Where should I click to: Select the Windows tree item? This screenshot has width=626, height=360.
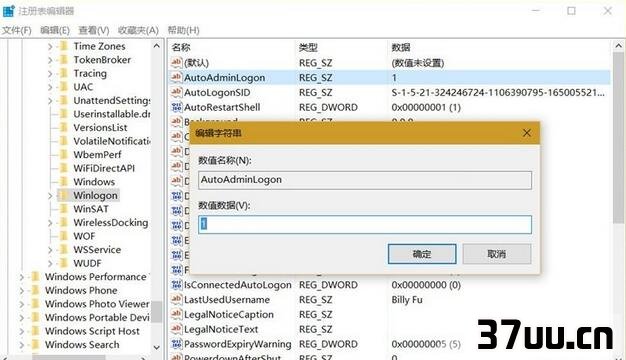94,182
